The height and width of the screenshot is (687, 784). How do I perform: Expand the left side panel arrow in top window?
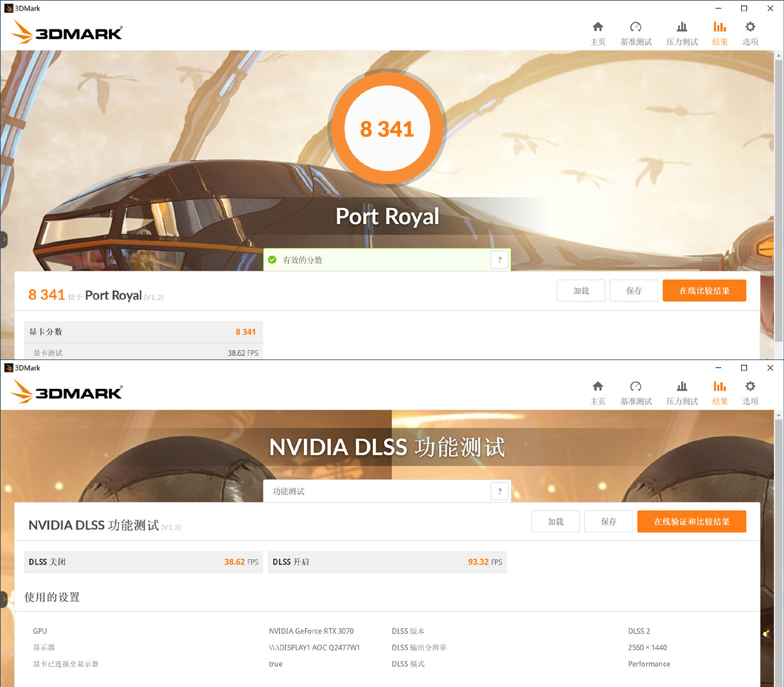[x=3, y=239]
